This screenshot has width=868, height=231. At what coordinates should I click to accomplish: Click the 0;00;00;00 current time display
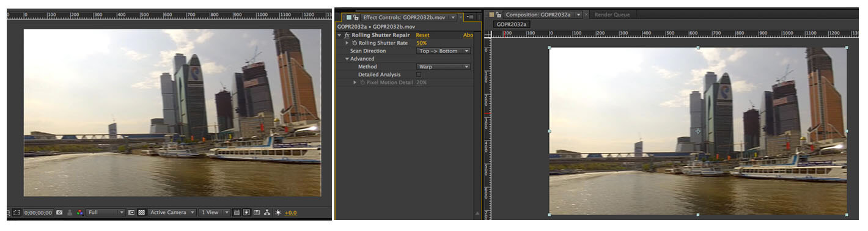tap(38, 212)
